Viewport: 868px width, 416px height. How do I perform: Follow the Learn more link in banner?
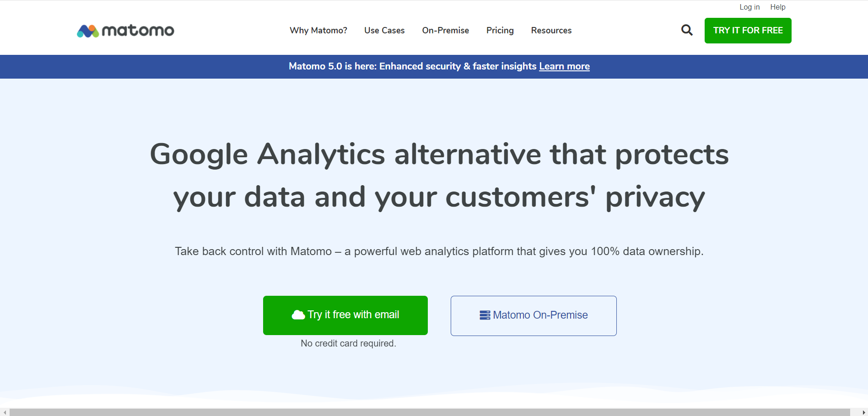click(564, 66)
